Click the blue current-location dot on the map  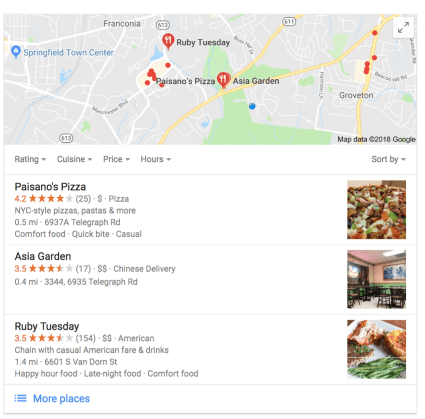coord(252,106)
